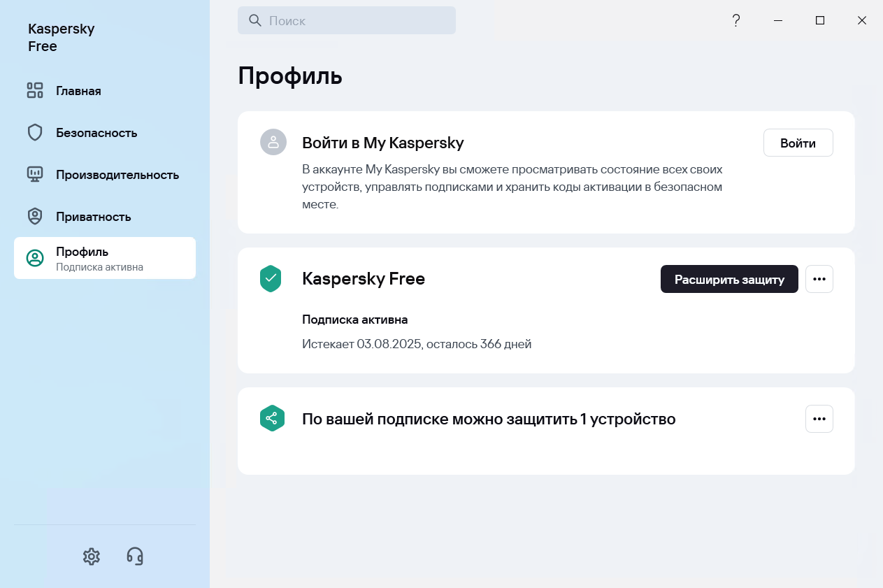Open the settings gear icon
883x588 pixels.
click(92, 557)
